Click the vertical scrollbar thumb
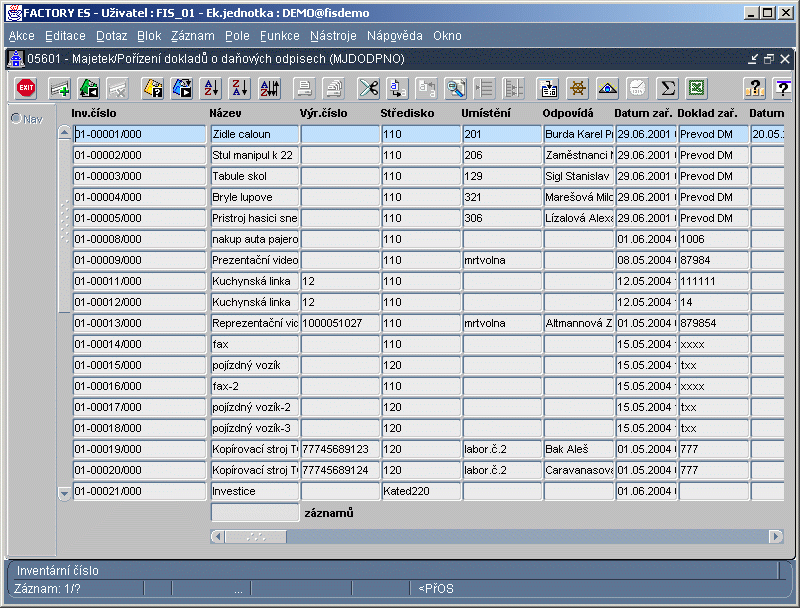Screen dimensions: 800x608 pyautogui.click(x=64, y=225)
